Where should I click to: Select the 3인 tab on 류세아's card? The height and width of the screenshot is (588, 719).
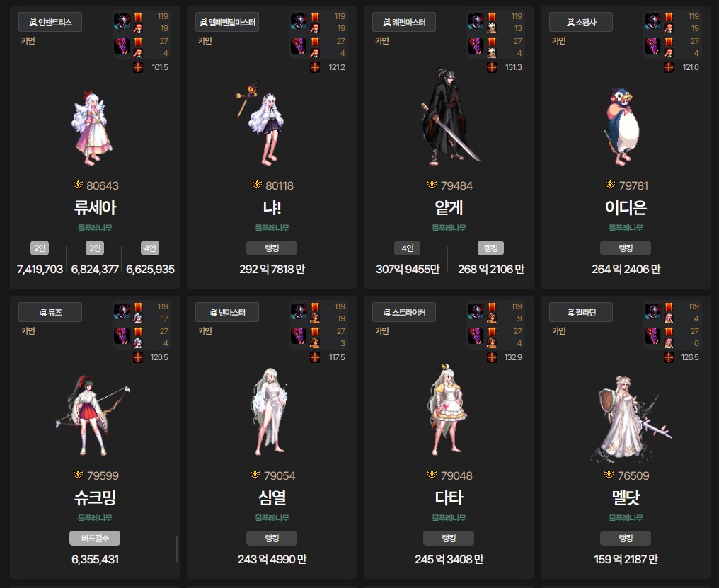[95, 248]
